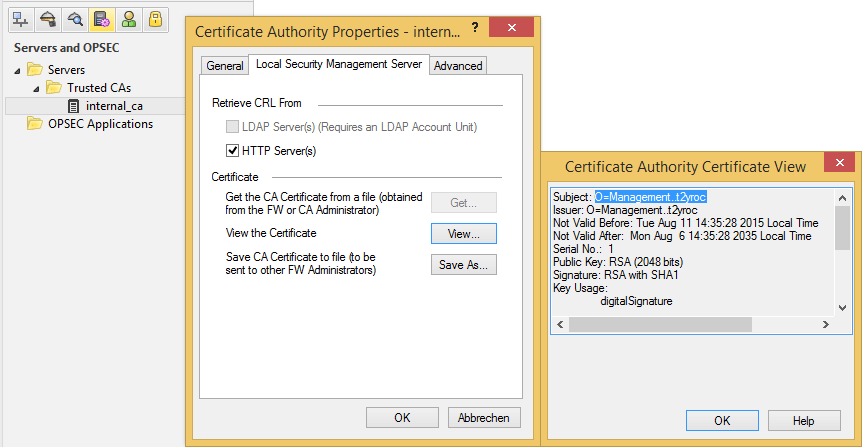
Task: Click Help in Certificate View dialog
Action: (803, 421)
